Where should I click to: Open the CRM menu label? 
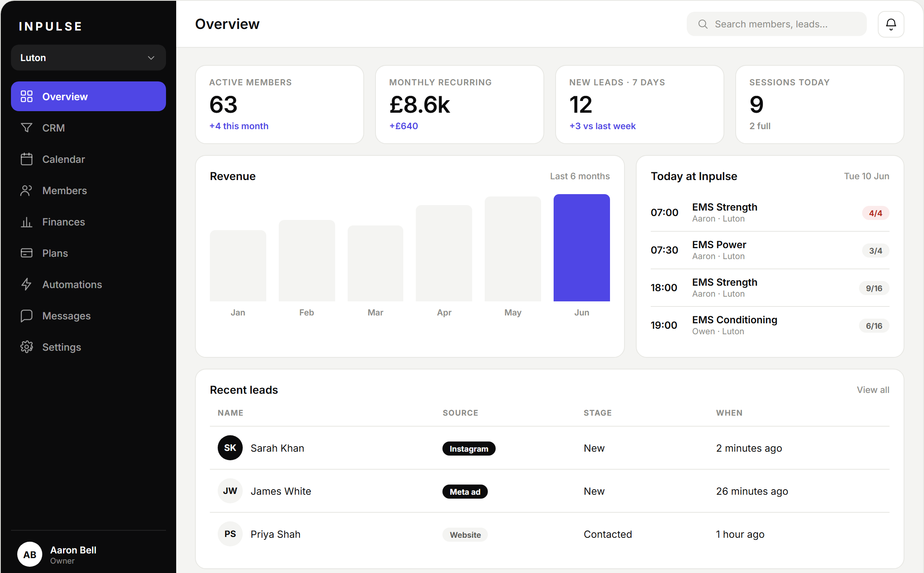point(54,128)
